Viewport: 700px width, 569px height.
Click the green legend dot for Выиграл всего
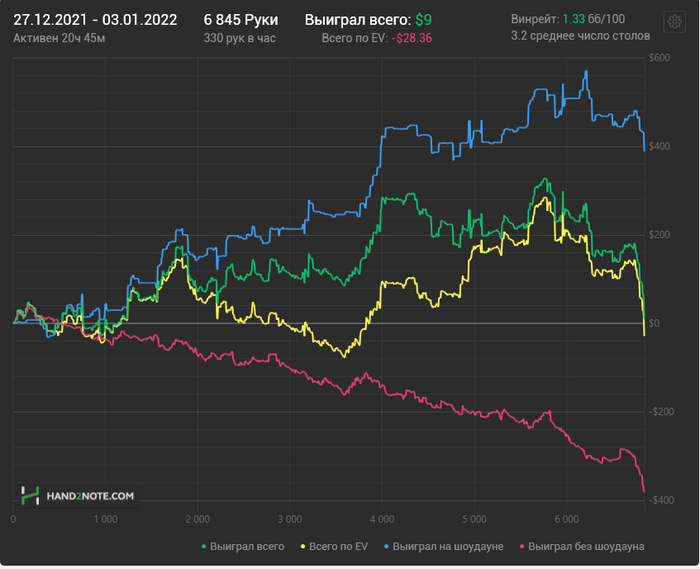point(204,546)
